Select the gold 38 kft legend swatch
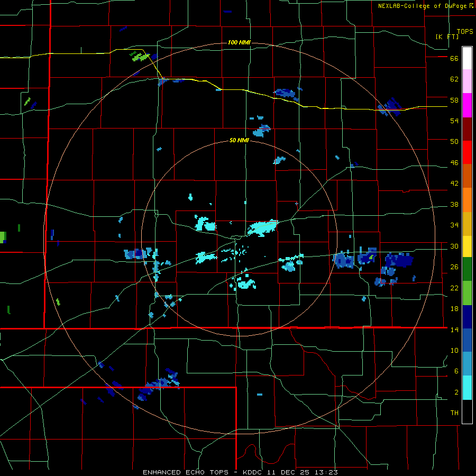Screen dimensions: 476x476 (467, 224)
